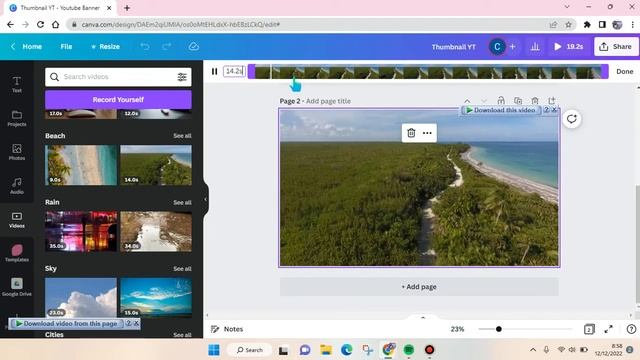Viewport: 640px width, 360px height.
Task: Move page up arrow
Action: tap(467, 101)
